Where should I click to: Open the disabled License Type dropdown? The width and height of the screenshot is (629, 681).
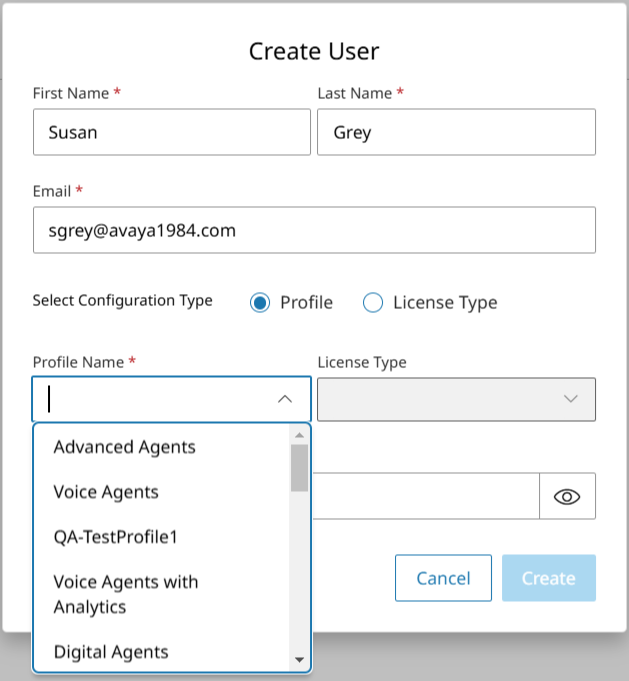coord(456,399)
